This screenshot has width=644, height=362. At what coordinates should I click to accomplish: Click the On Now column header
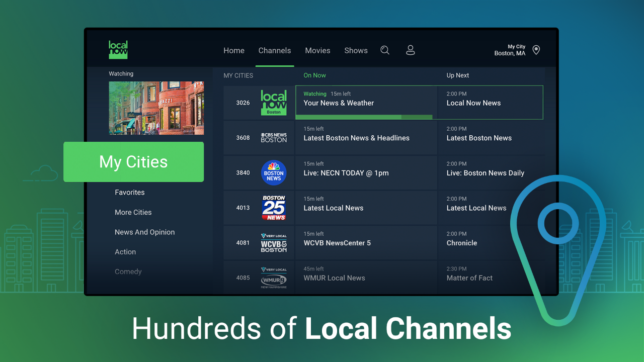(314, 75)
